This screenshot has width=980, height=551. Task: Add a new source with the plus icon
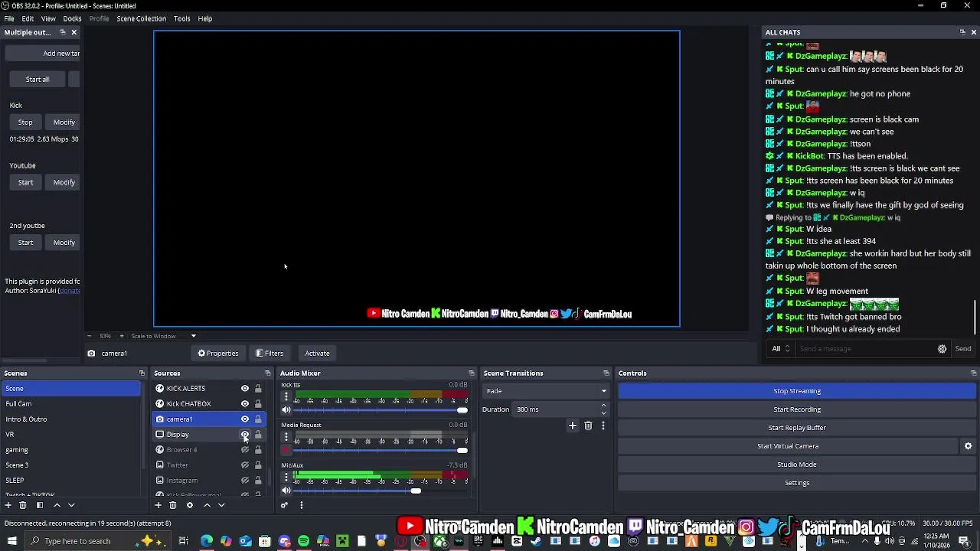[158, 505]
